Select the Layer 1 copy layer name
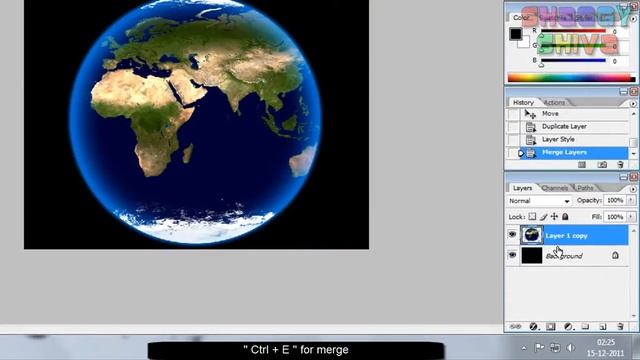 tap(566, 236)
